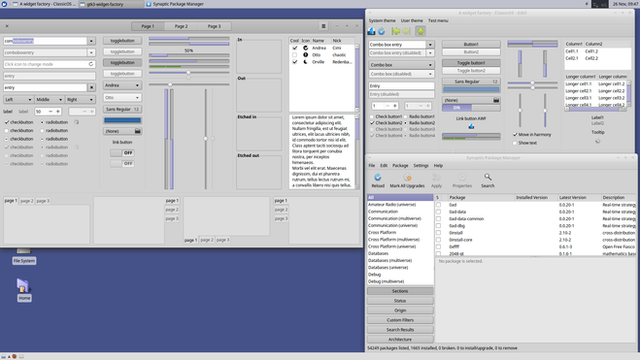Image resolution: width=640 pixels, height=360 pixels.
Task: Open the 'Combo box' dropdown in Gtk3 window
Action: [x=401, y=65]
